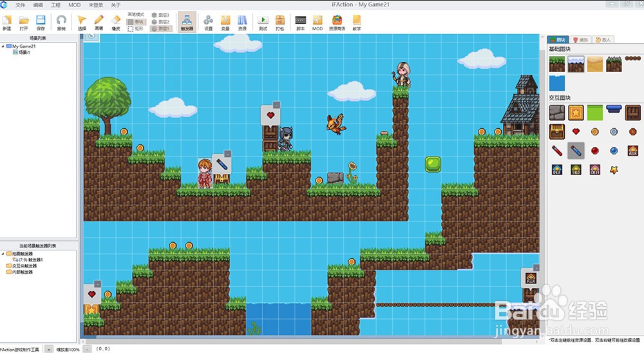Open the 工程 menu
The width and height of the screenshot is (644, 353).
[55, 5]
